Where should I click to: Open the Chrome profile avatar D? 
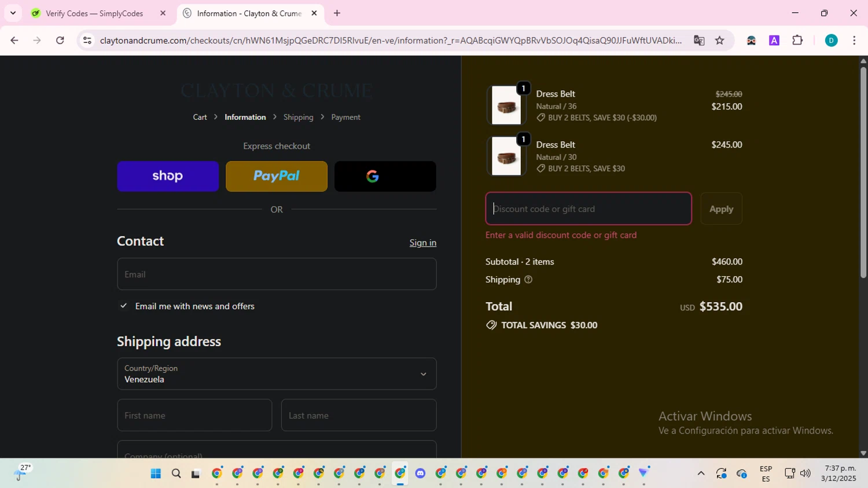[831, 41]
